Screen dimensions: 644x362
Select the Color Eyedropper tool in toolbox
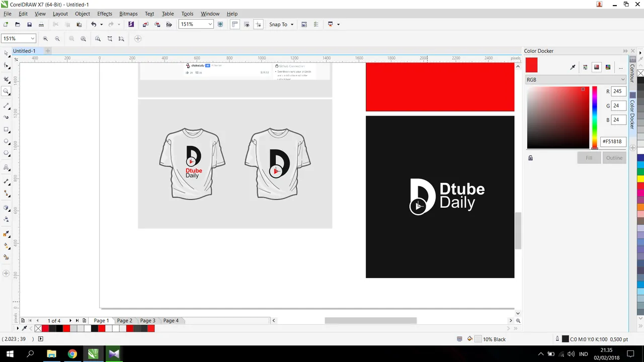pyautogui.click(x=6, y=234)
